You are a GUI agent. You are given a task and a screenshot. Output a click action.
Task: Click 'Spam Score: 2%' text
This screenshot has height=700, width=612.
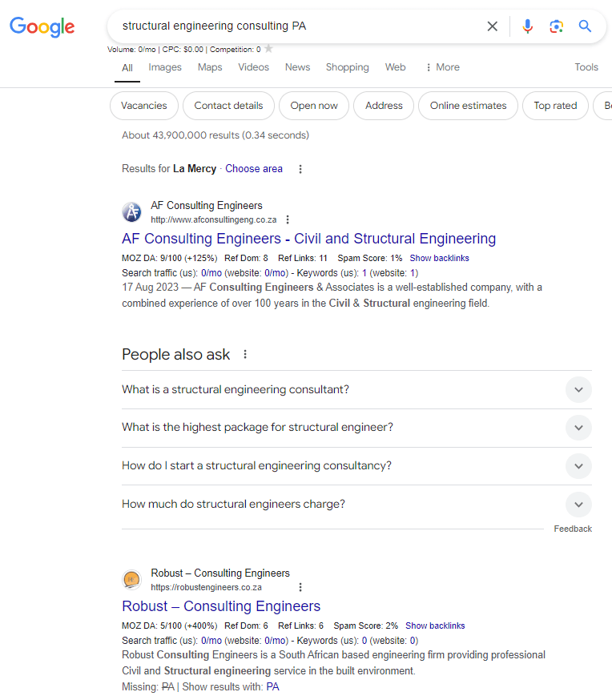click(365, 626)
